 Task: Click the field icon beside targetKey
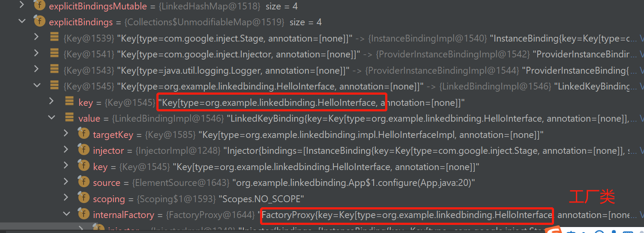84,134
